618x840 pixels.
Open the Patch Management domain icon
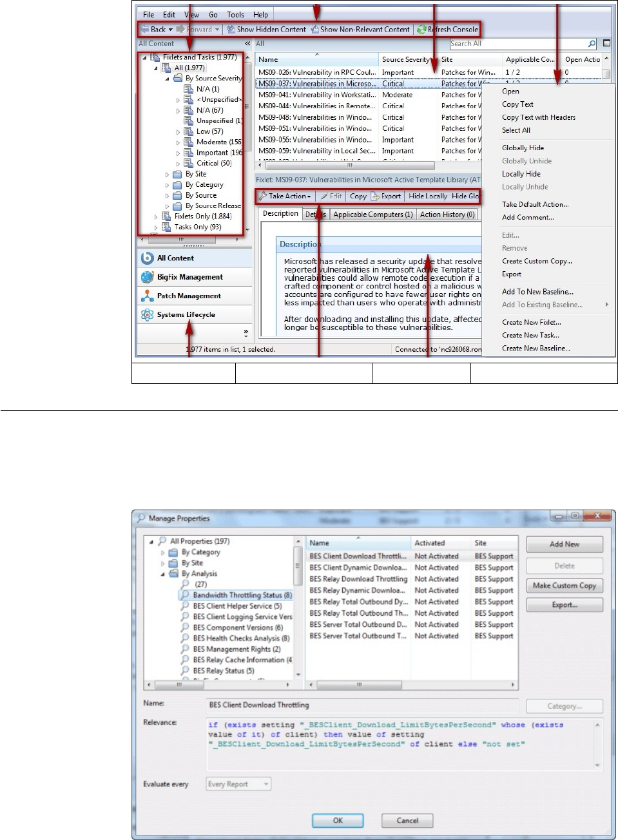(x=147, y=296)
